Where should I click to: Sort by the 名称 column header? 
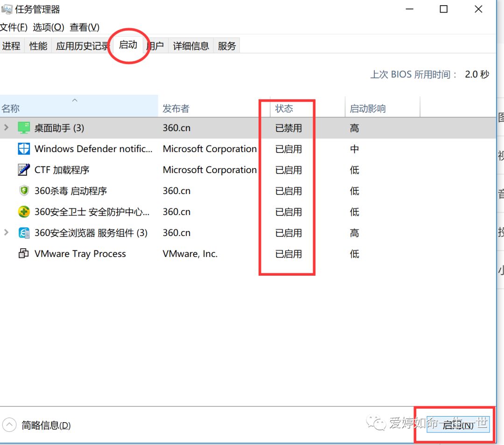pos(79,106)
